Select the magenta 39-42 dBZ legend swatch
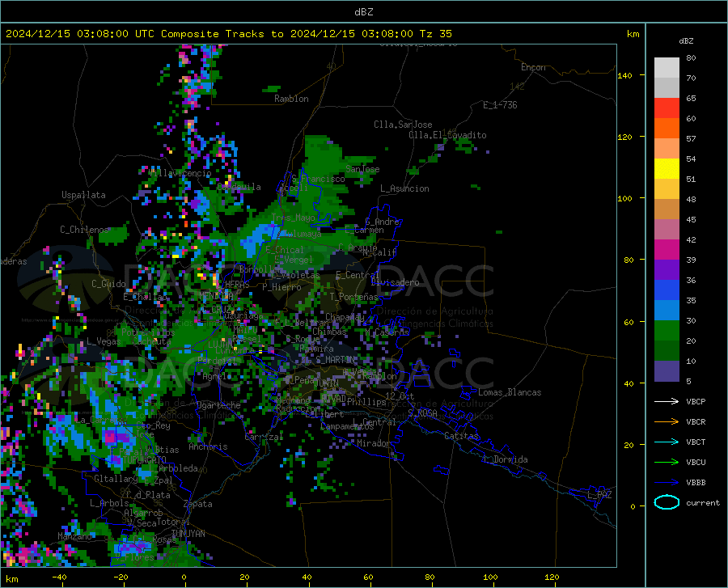728x588 pixels. [667, 250]
